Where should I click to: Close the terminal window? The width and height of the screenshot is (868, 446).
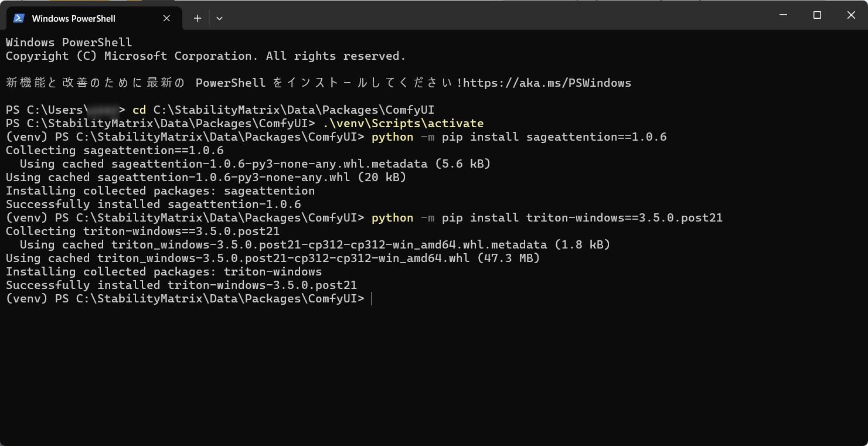pyautogui.click(x=851, y=15)
